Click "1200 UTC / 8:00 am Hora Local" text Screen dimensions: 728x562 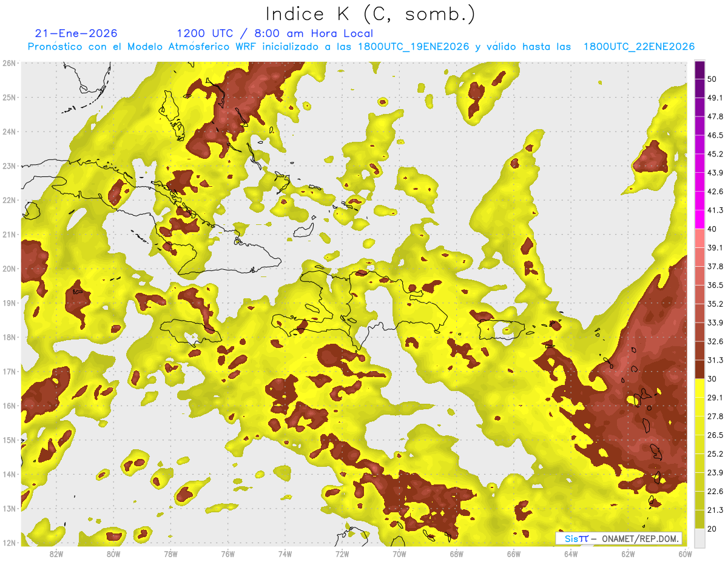(275, 33)
